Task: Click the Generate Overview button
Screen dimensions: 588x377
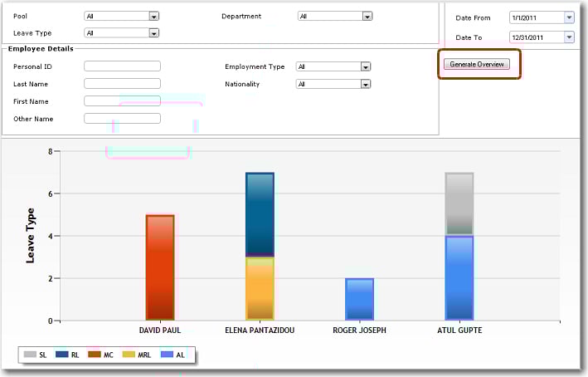Action: [x=477, y=64]
